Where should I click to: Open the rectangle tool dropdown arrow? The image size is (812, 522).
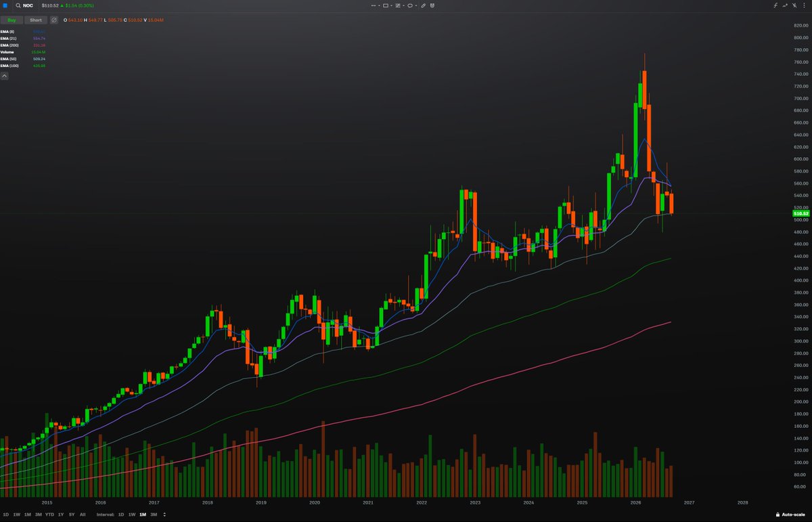pyautogui.click(x=391, y=5)
